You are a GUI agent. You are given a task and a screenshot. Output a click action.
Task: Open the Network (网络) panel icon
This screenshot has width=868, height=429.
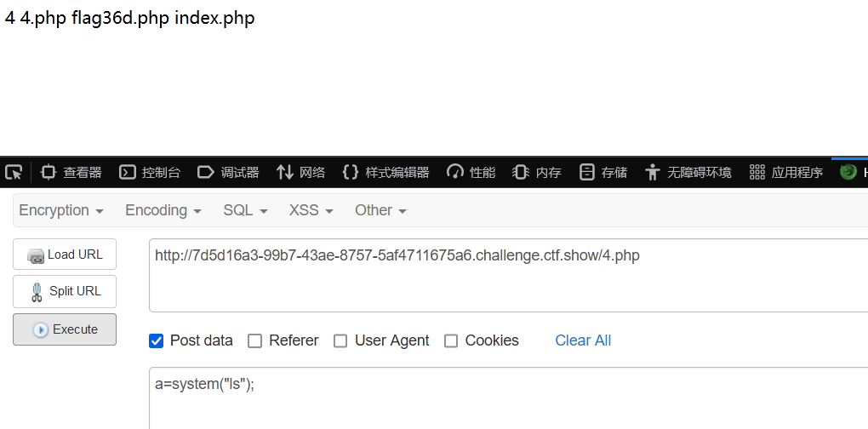pos(284,172)
